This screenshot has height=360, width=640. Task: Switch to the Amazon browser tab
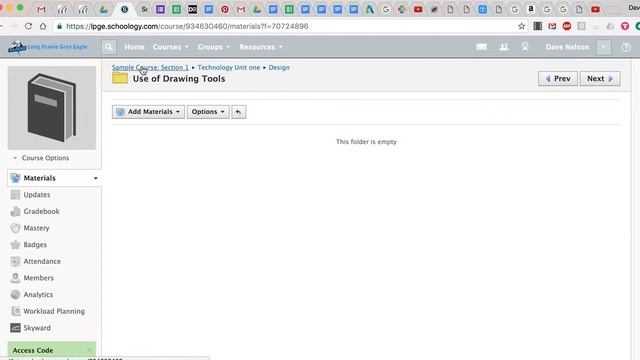click(531, 9)
